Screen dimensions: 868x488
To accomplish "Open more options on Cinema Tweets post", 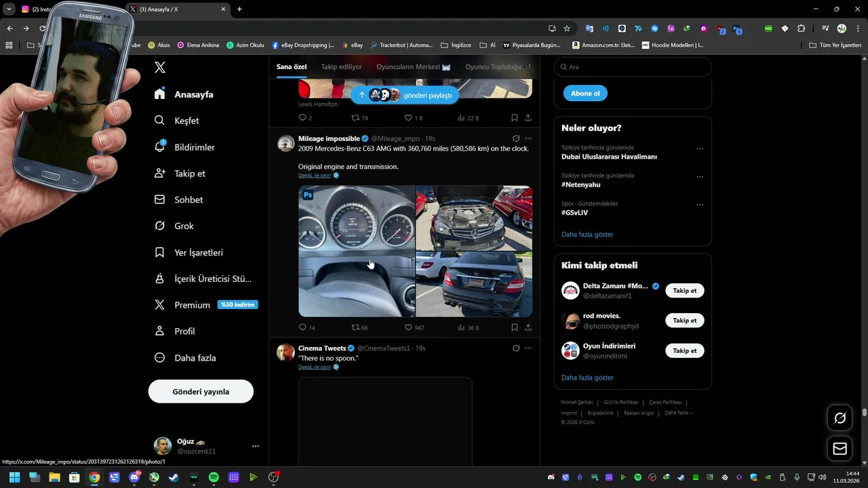I will point(528,348).
